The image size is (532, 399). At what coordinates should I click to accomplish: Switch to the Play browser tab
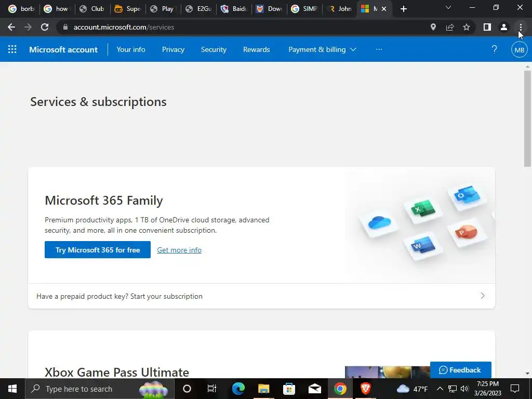(x=163, y=9)
